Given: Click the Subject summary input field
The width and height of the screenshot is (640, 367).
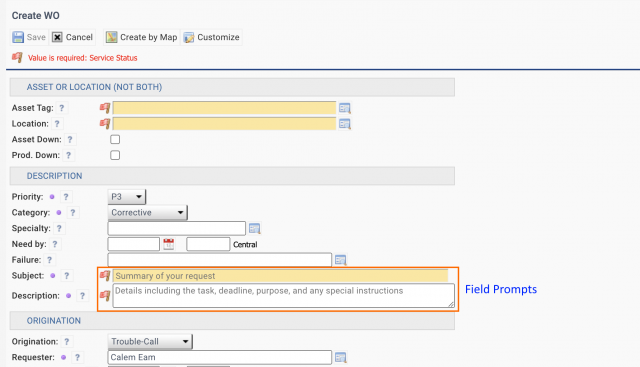Looking at the screenshot, I should click(280, 276).
